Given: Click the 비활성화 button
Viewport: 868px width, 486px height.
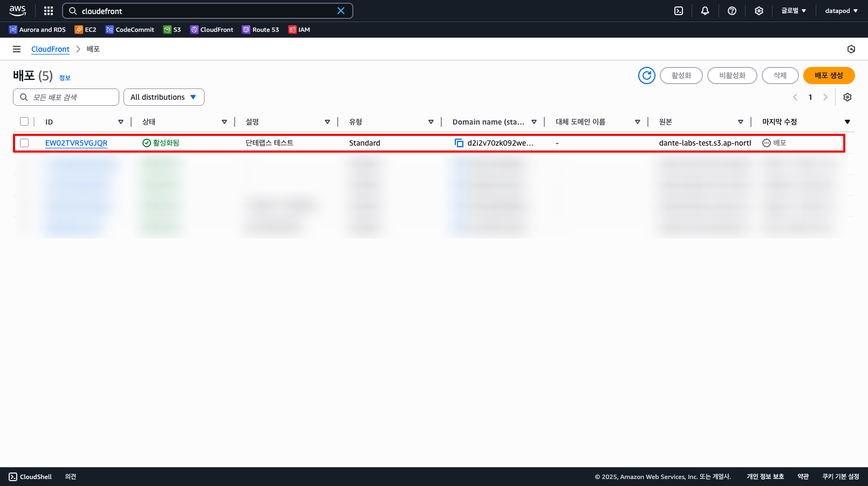Looking at the screenshot, I should coord(732,76).
